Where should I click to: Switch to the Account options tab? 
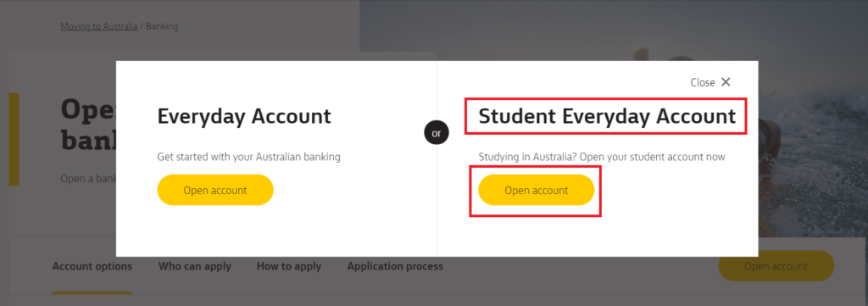(x=92, y=266)
